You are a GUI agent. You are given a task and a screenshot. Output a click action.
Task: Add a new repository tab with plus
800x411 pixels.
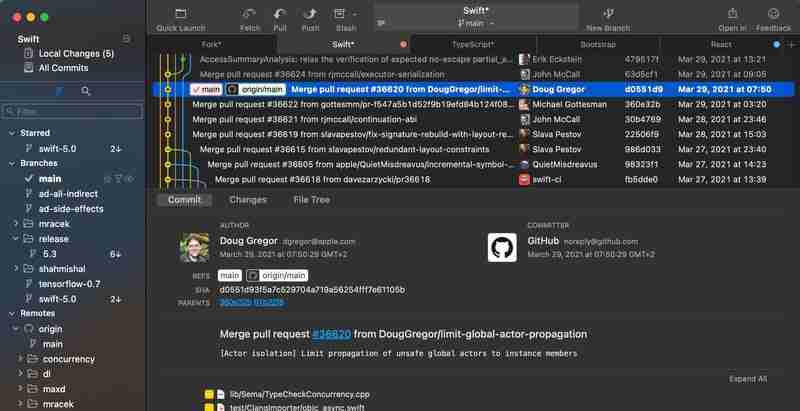791,44
